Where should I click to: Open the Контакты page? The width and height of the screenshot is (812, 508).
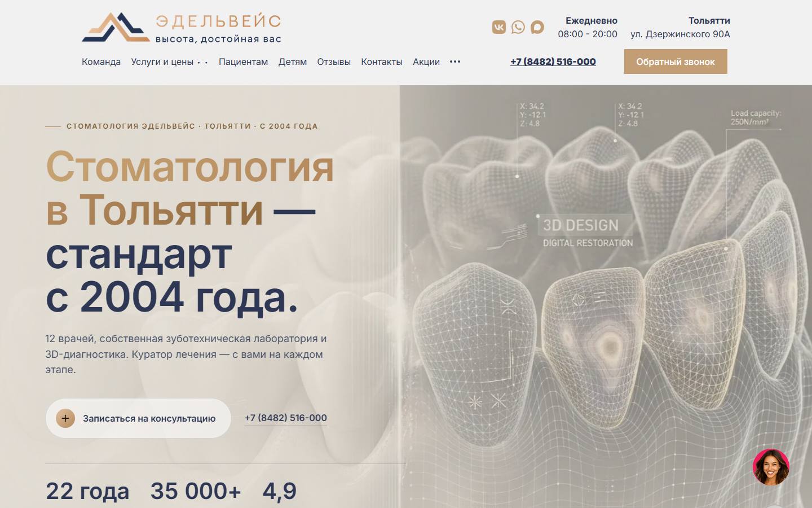click(x=382, y=62)
